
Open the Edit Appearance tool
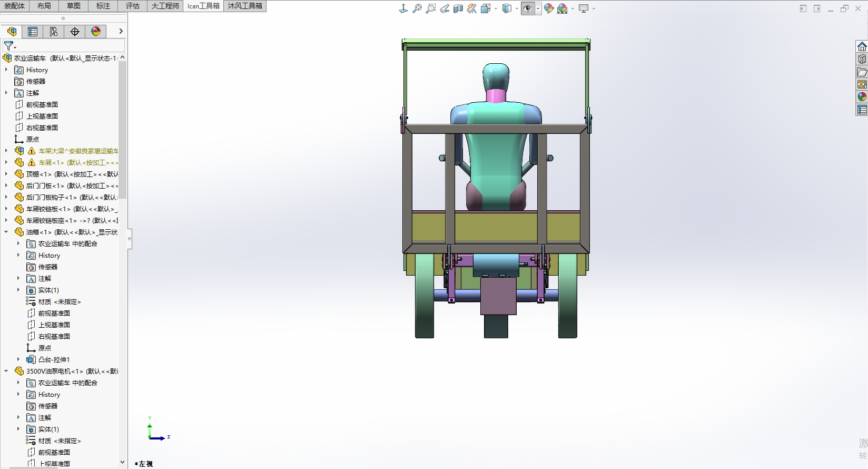click(549, 8)
